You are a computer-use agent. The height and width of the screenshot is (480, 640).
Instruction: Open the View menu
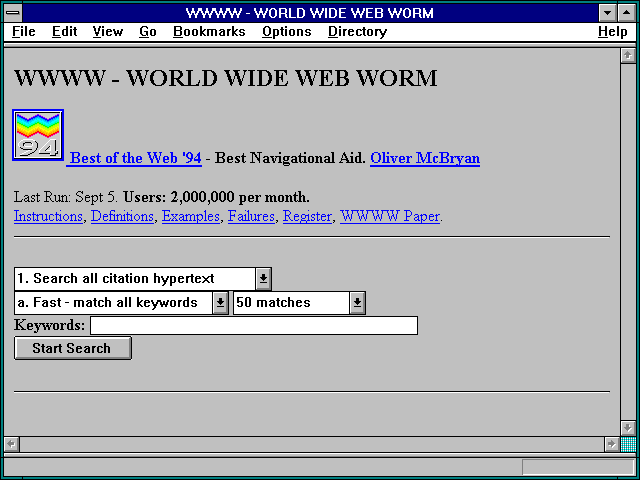[x=108, y=31]
